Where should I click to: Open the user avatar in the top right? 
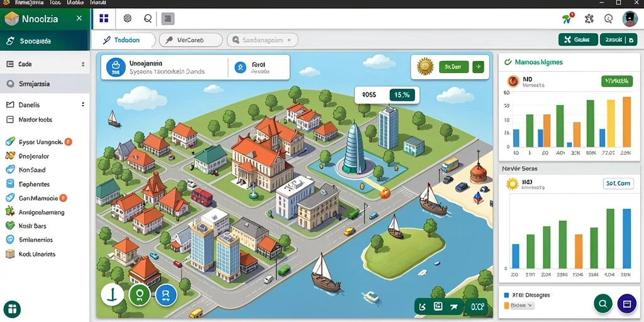click(630, 19)
